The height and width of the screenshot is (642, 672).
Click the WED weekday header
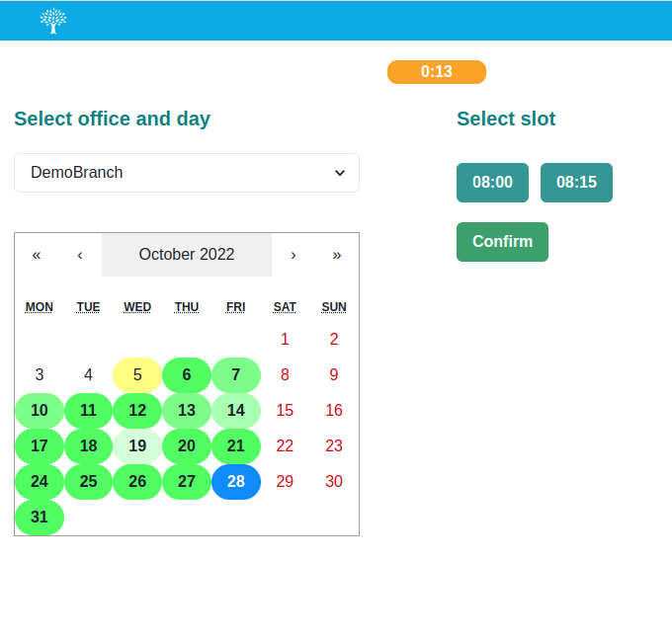[x=137, y=307]
